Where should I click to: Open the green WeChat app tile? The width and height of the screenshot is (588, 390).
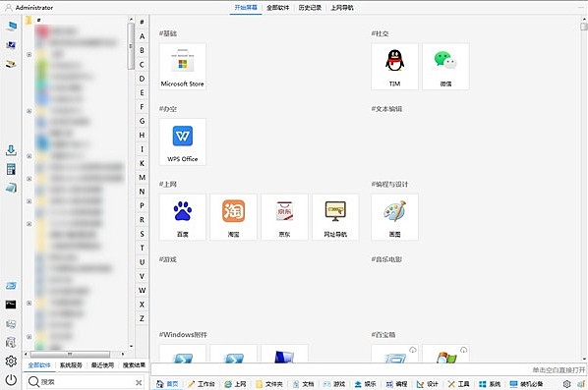445,67
